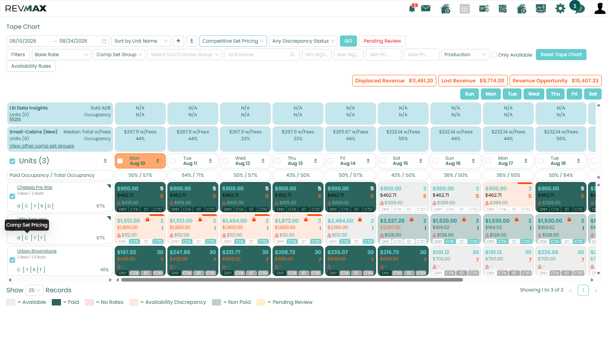The height and width of the screenshot is (364, 608).
Task: Click the plus-minus icon on Tue Aug 11
Action: 210,161
